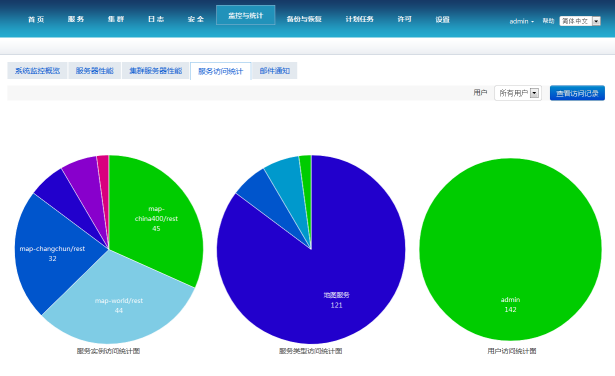The width and height of the screenshot is (615, 376).
Task: Open the 帮助 help link
Action: point(548,21)
